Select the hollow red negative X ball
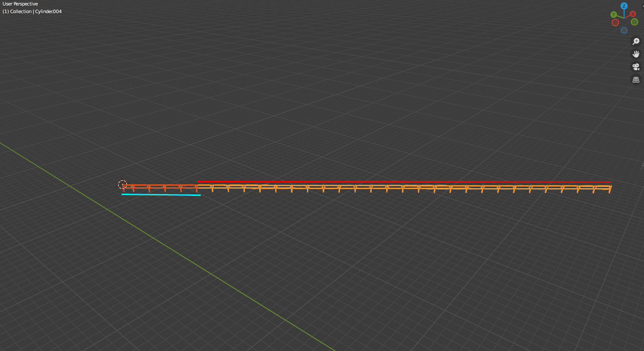Viewport: 644px width, 351px height. click(615, 22)
